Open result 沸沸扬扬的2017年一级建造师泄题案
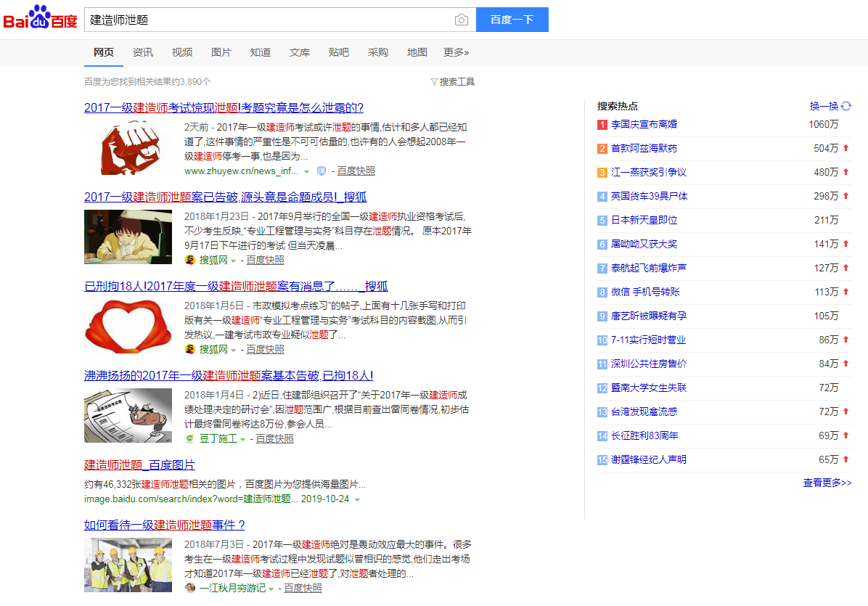Viewport: 868px width, 606px height. point(229,375)
